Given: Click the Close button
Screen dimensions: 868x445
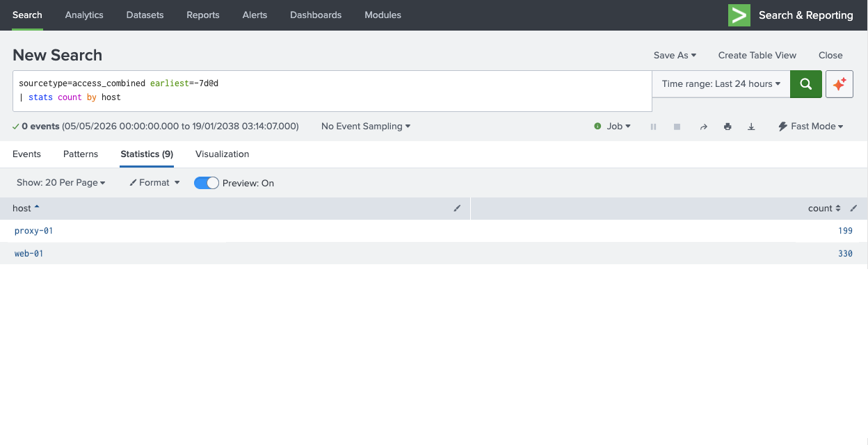Looking at the screenshot, I should [830, 55].
